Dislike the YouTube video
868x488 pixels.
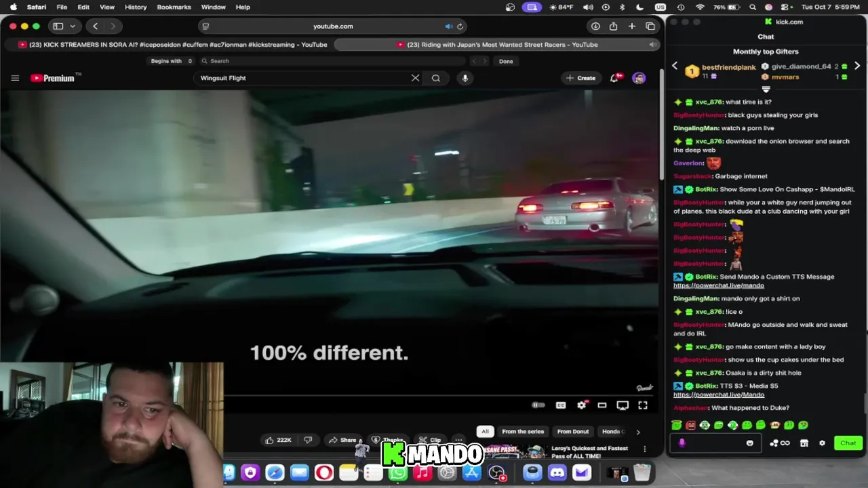[x=309, y=440]
